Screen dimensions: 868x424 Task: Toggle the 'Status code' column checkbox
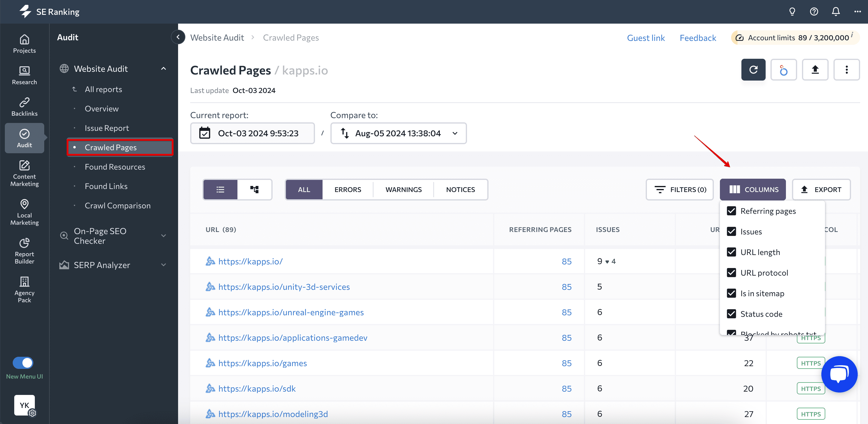pos(731,314)
